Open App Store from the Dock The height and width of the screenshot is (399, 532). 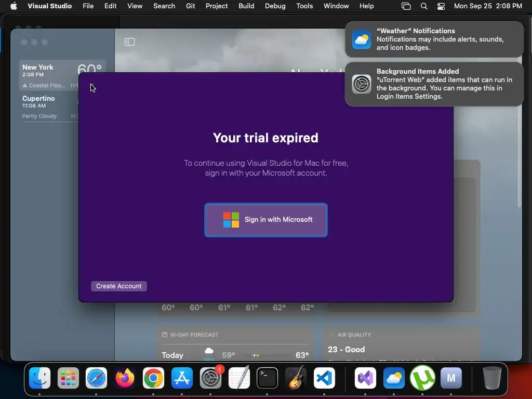182,378
